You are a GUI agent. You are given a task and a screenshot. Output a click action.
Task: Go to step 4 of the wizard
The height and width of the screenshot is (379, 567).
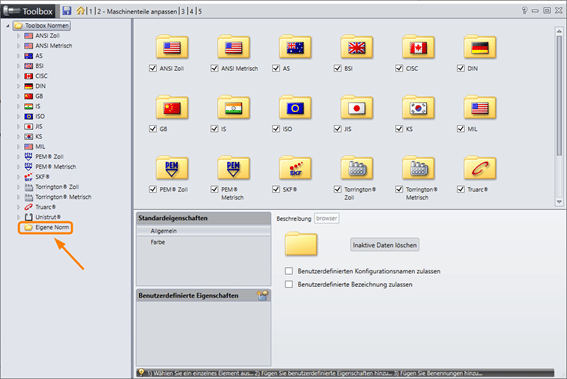(x=192, y=12)
